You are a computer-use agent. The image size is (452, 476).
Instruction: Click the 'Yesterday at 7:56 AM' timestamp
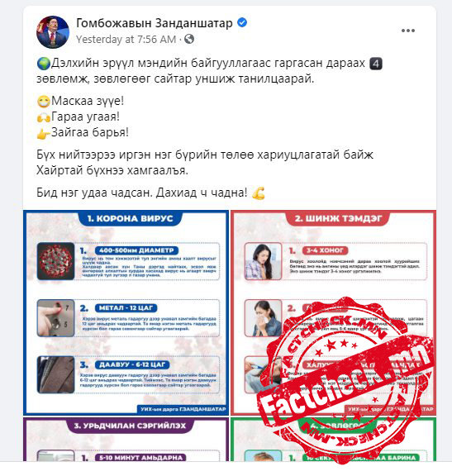[126, 39]
